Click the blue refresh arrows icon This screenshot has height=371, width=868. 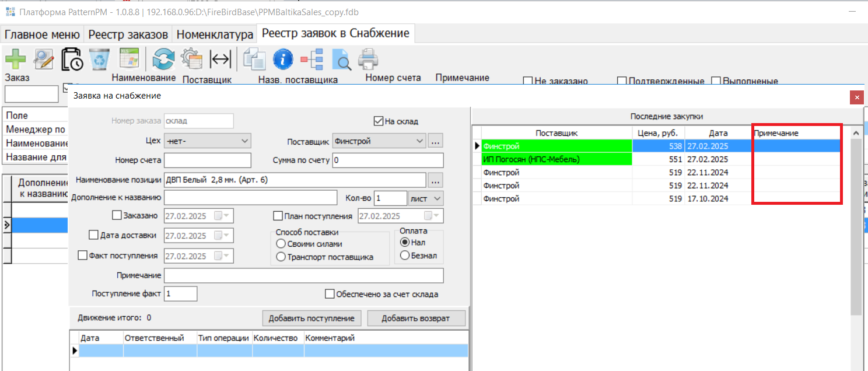pos(164,59)
